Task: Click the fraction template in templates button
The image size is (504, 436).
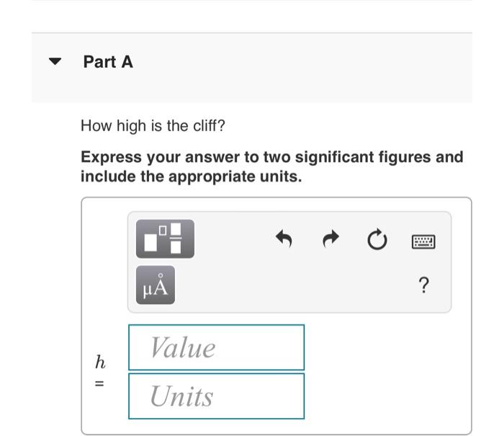Action: click(176, 238)
